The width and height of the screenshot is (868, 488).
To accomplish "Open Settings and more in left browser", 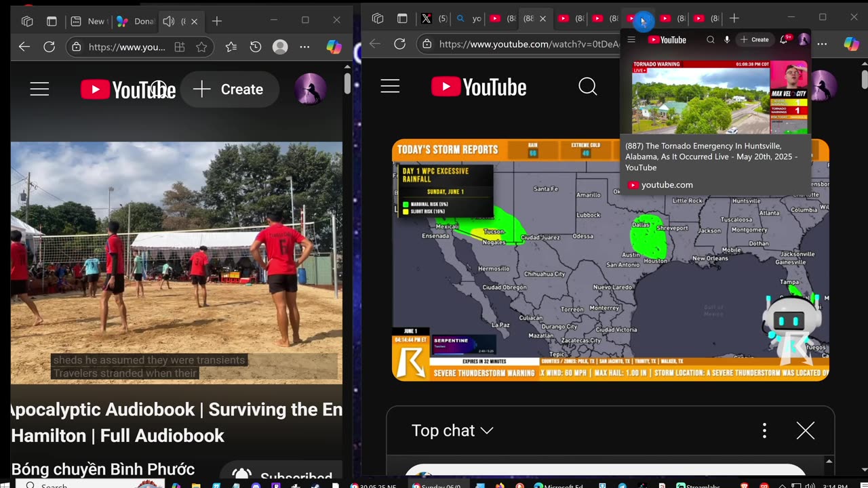I will pyautogui.click(x=304, y=47).
